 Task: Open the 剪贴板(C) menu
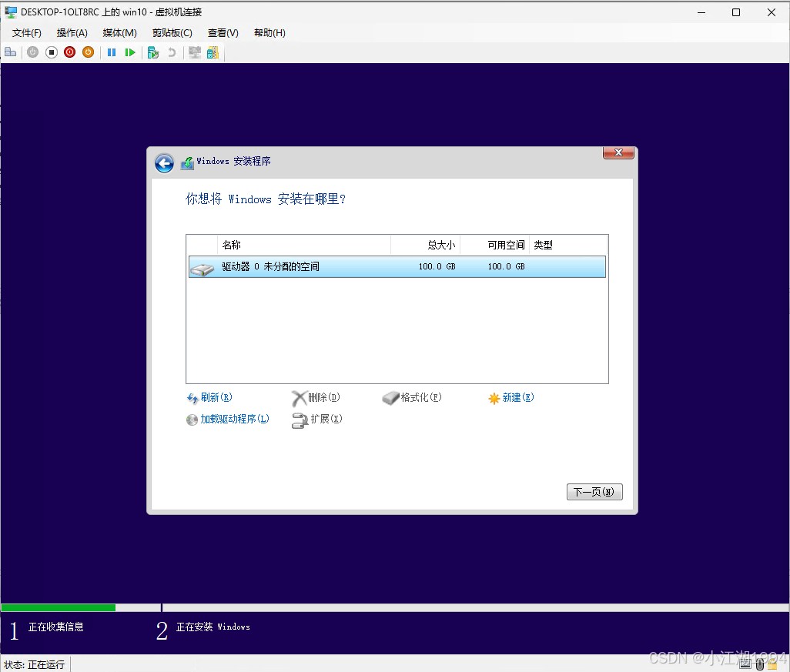tap(172, 33)
